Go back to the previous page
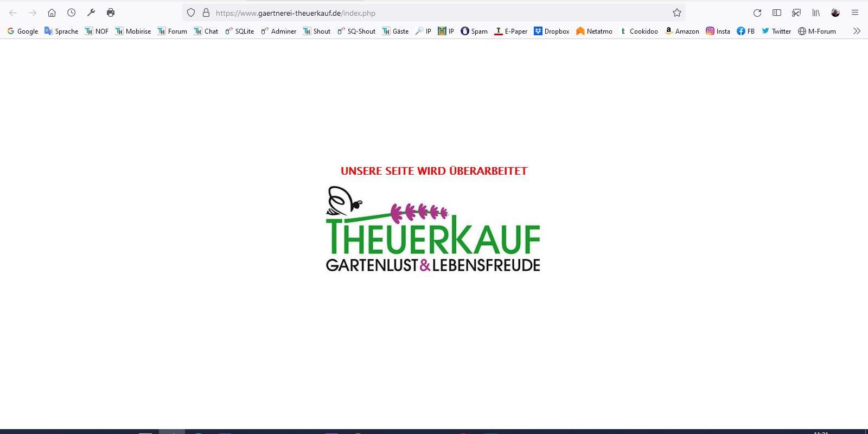Image resolution: width=868 pixels, height=434 pixels. point(13,12)
